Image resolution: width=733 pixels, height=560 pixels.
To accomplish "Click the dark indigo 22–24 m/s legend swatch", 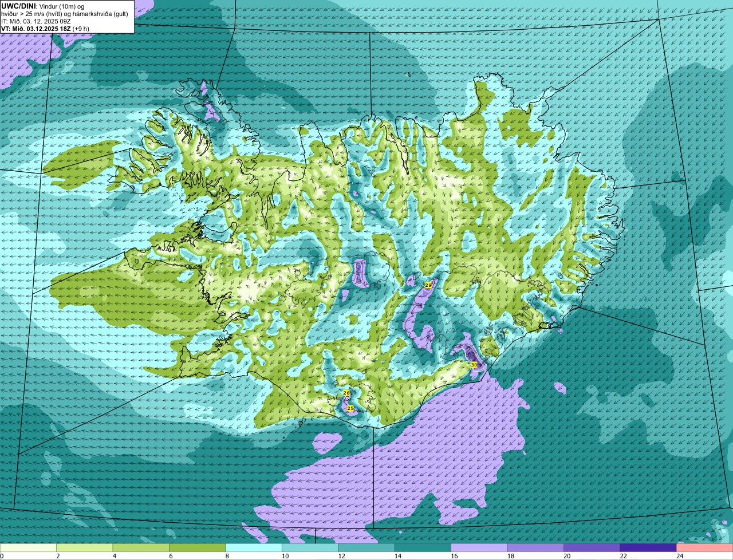I will pyautogui.click(x=649, y=547).
